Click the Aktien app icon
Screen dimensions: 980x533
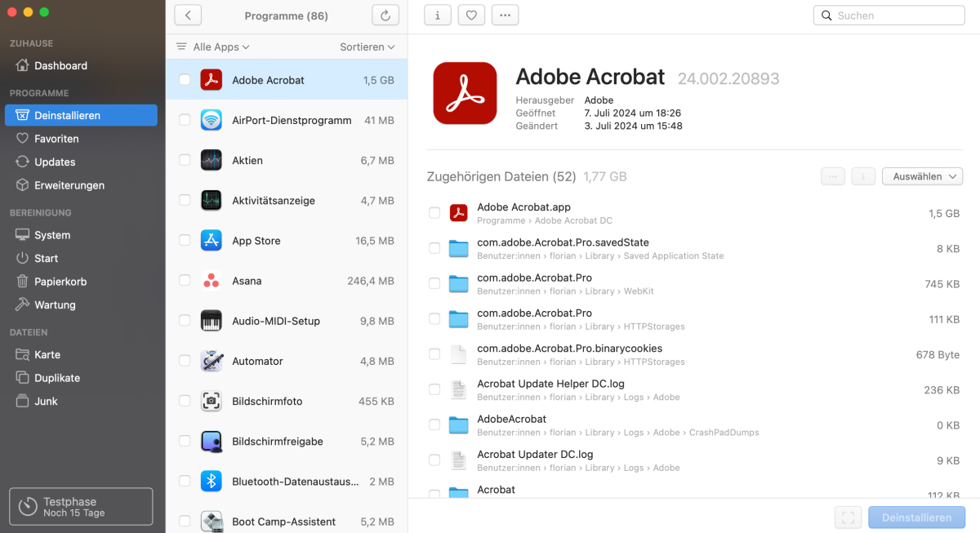point(212,160)
